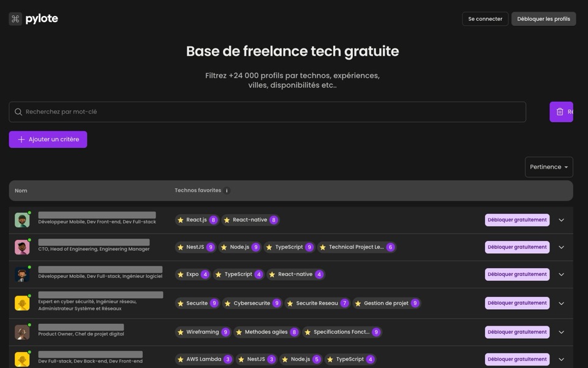Viewport: 588px width, 368px height.
Task: Unlock the NestJS CTO profile for free
Action: (x=517, y=247)
